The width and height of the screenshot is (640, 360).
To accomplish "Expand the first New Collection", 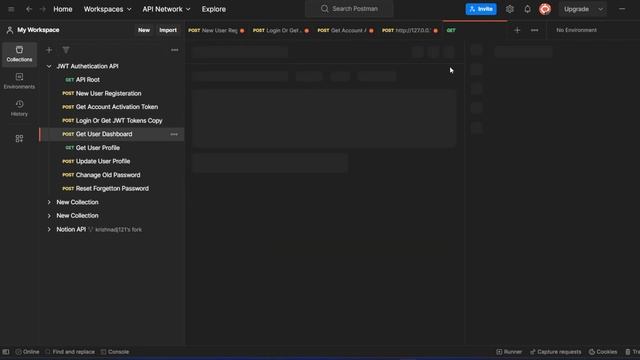I will click(x=49, y=202).
